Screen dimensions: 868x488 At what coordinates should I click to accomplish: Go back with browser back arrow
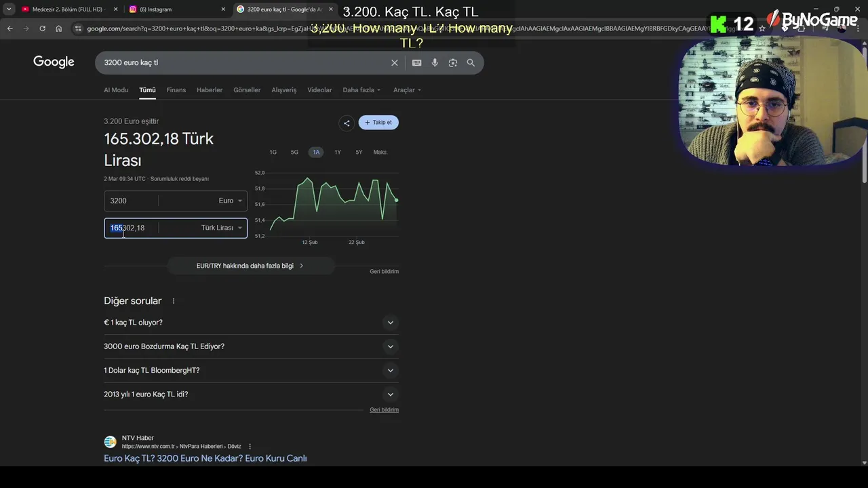coord(10,28)
